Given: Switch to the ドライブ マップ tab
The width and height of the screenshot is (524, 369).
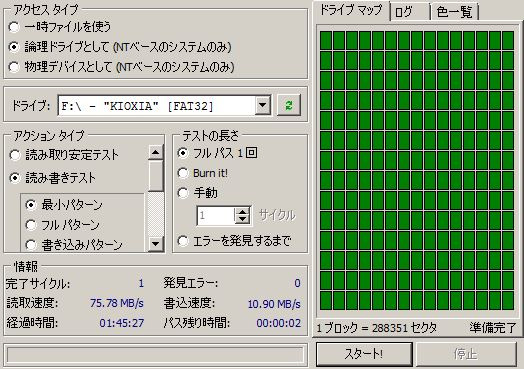Looking at the screenshot, I should click(351, 11).
